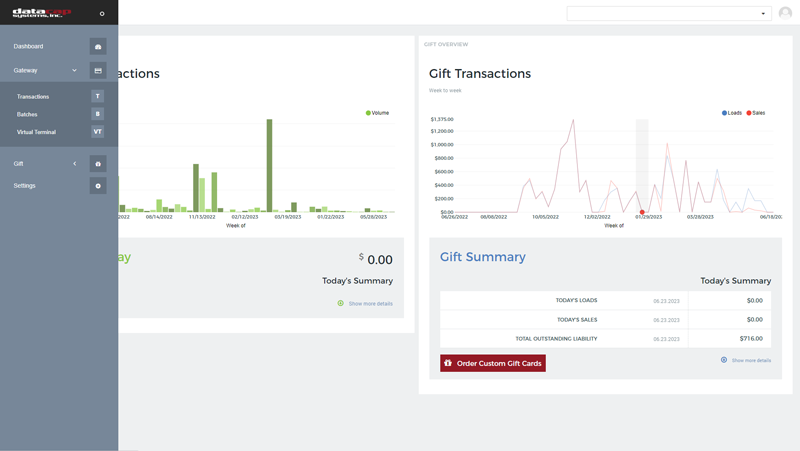800x451 pixels.
Task: Collapse the Gateway menu chevron
Action: [x=74, y=71]
